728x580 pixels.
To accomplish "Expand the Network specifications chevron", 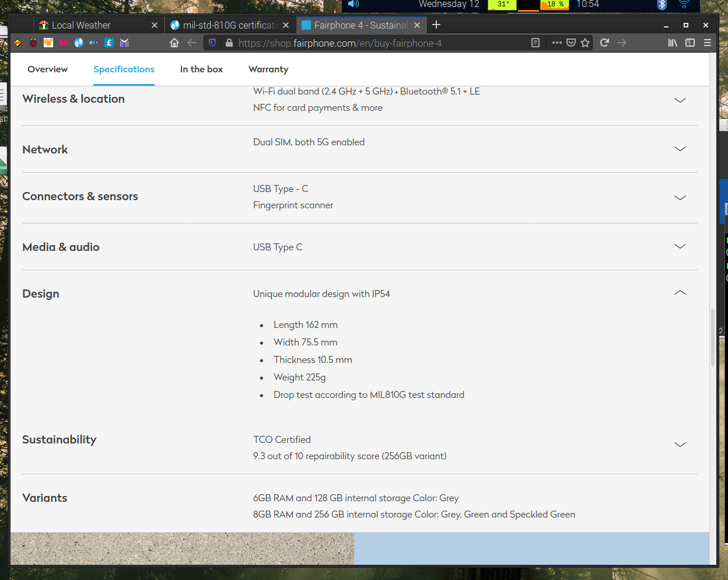I will [x=680, y=149].
